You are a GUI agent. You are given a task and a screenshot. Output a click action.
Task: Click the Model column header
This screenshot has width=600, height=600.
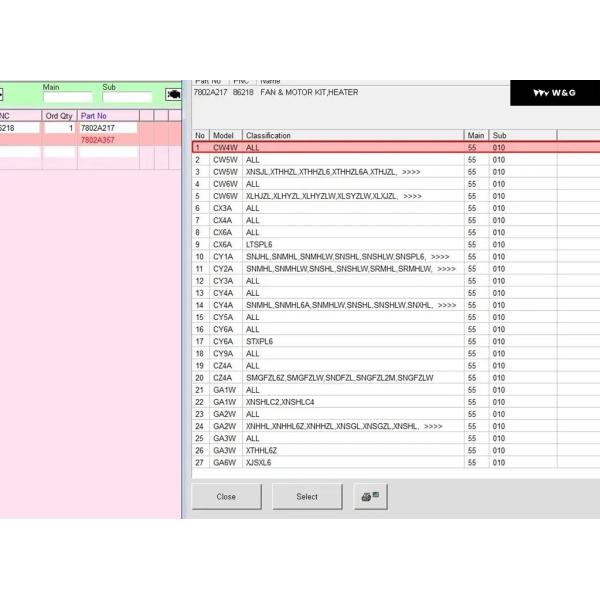pos(224,135)
